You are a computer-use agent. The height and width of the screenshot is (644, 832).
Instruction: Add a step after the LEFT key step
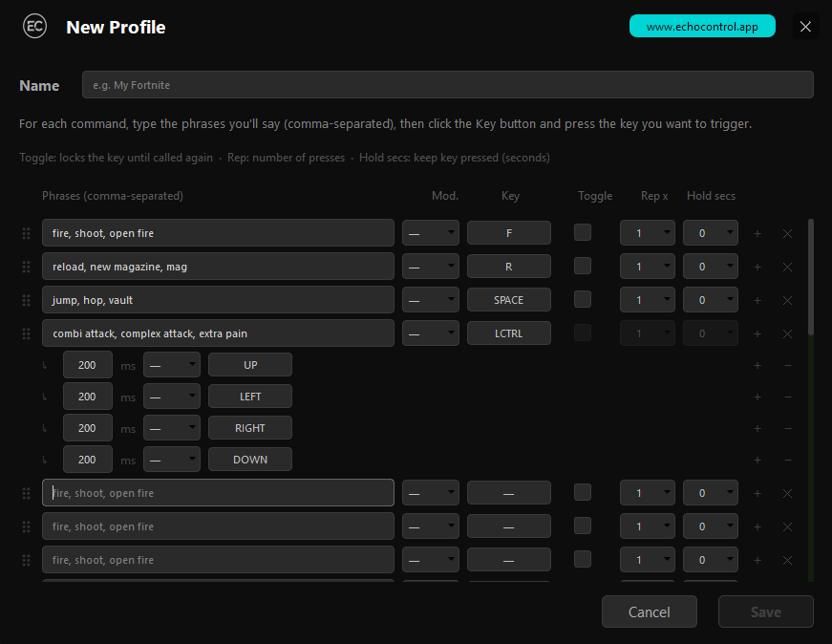[757, 397]
